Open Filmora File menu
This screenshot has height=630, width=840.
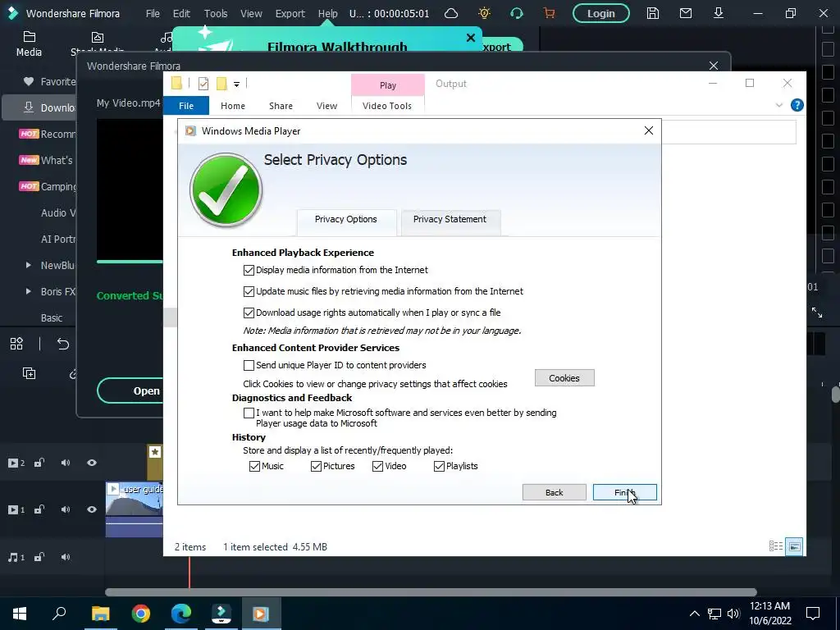(153, 13)
